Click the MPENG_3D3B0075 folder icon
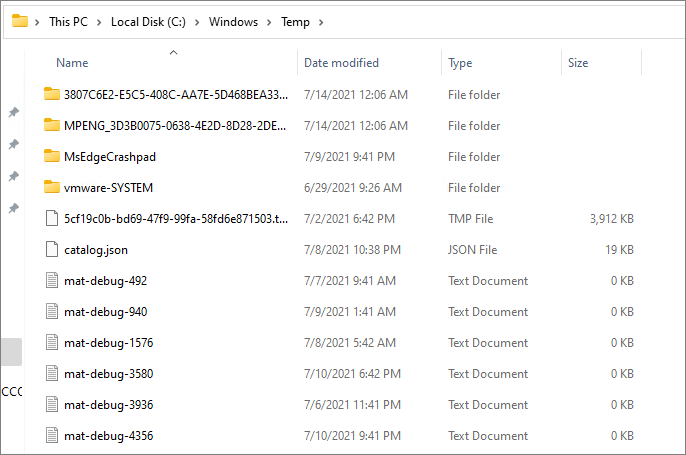The height and width of the screenshot is (455, 686). [52, 126]
